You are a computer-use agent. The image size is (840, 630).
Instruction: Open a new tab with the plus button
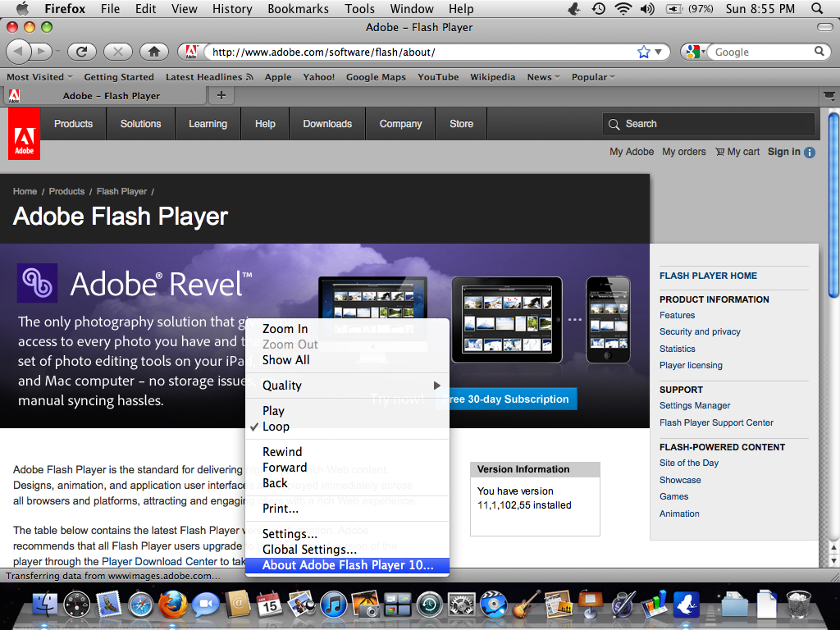point(221,95)
